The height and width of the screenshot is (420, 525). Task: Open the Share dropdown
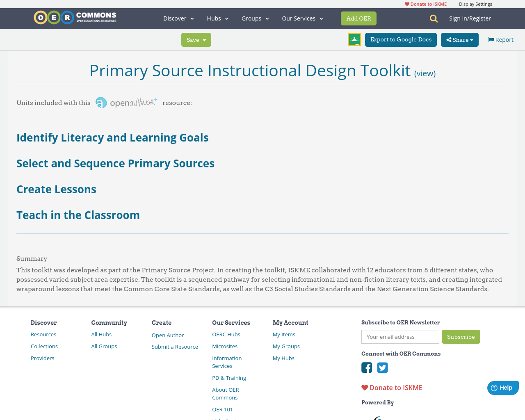tap(459, 39)
